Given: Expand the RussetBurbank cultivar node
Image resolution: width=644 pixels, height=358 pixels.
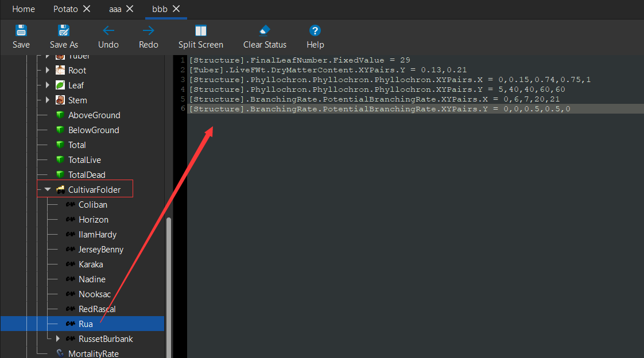Looking at the screenshot, I should click(x=57, y=338).
